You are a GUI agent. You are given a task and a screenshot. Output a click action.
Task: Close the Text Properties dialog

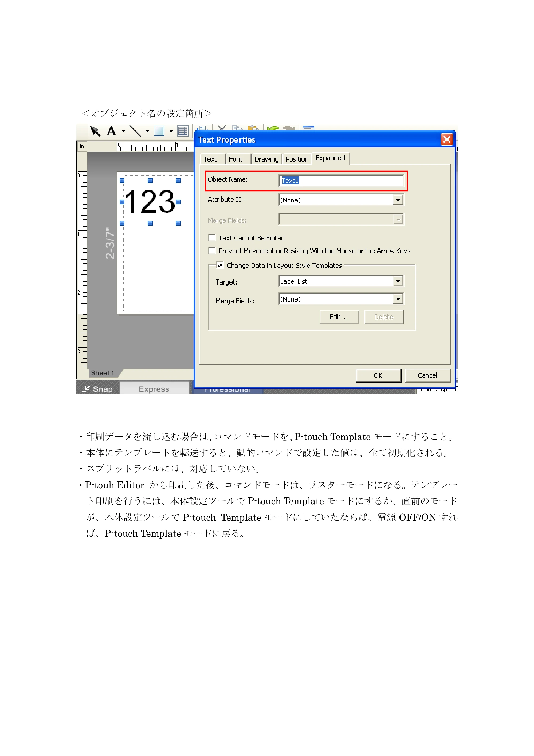(x=446, y=140)
